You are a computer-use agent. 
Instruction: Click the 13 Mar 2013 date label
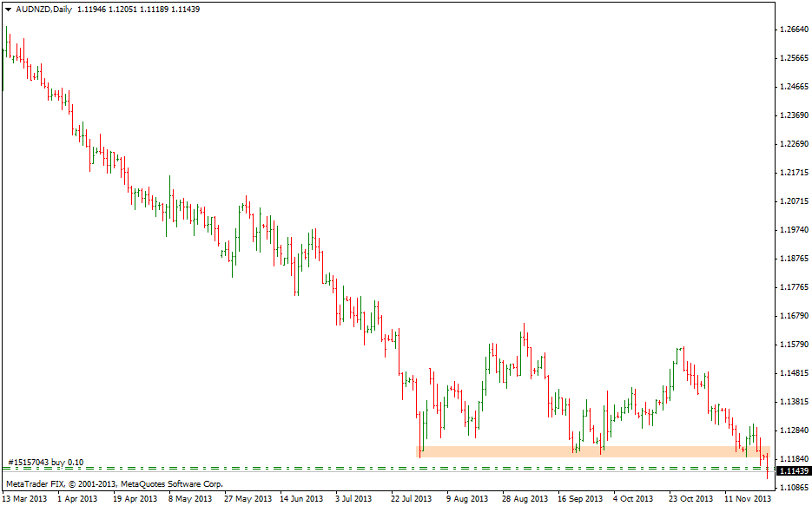tap(26, 499)
